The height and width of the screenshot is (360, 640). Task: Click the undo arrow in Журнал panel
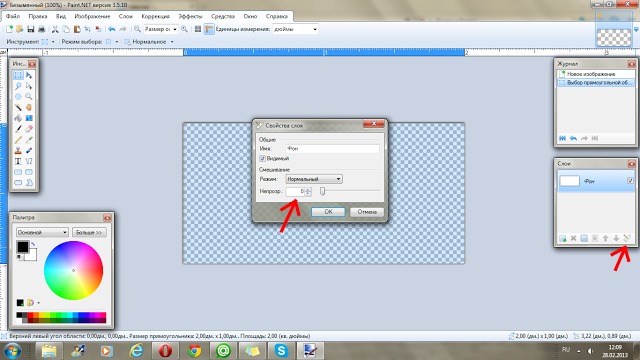click(573, 138)
